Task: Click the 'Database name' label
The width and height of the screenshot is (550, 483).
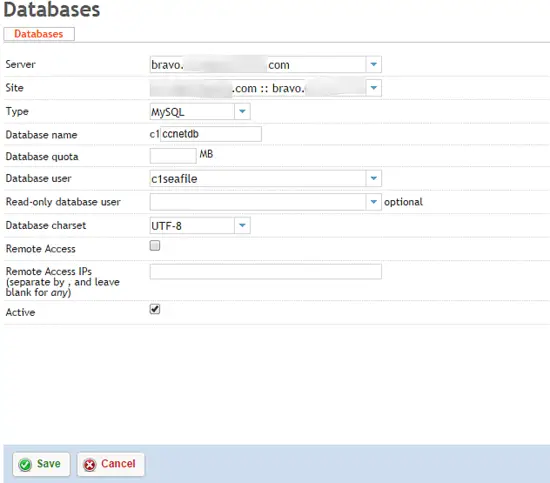Action: [x=41, y=135]
